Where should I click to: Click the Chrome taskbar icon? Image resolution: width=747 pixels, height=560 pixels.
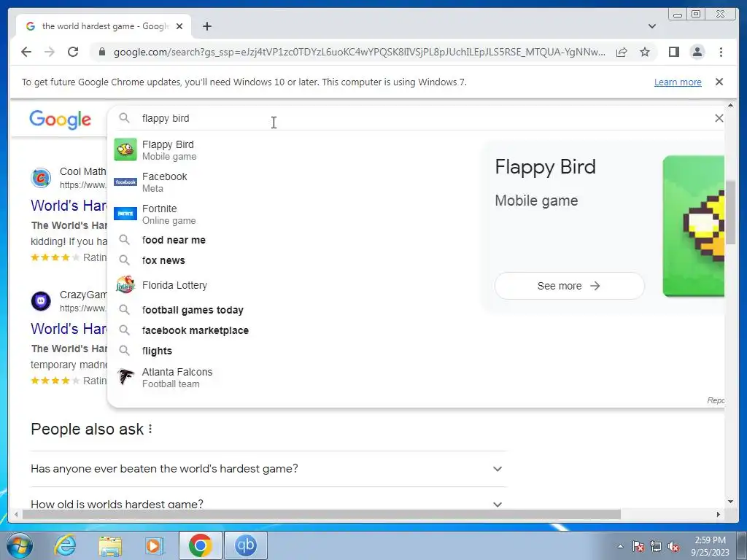click(200, 545)
